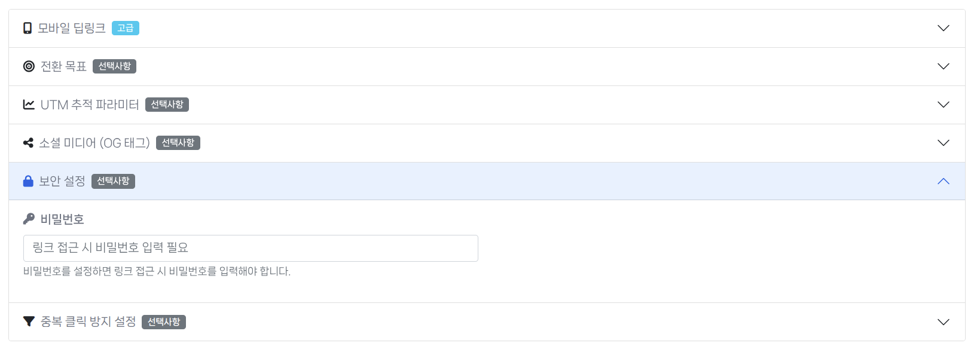Click the 중복 클릭 방지 설정 title text
This screenshot has width=980, height=346.
(88, 321)
